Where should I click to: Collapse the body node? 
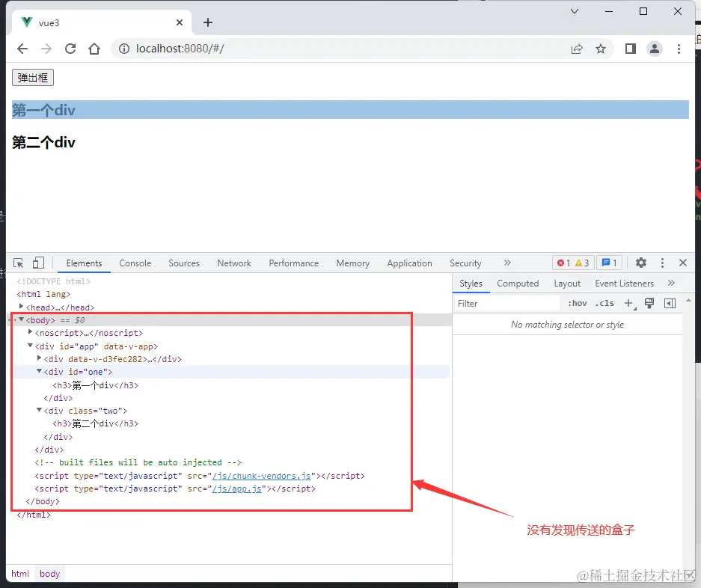[x=21, y=319]
